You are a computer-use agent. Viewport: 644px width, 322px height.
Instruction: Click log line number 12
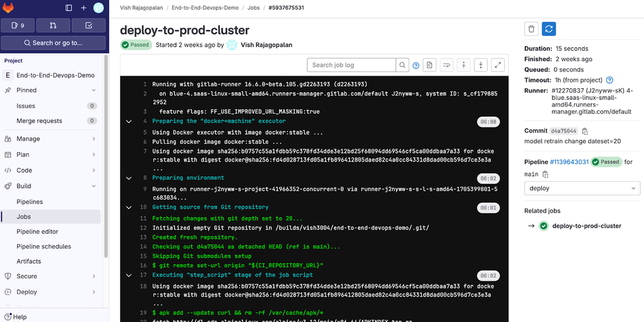(143, 228)
